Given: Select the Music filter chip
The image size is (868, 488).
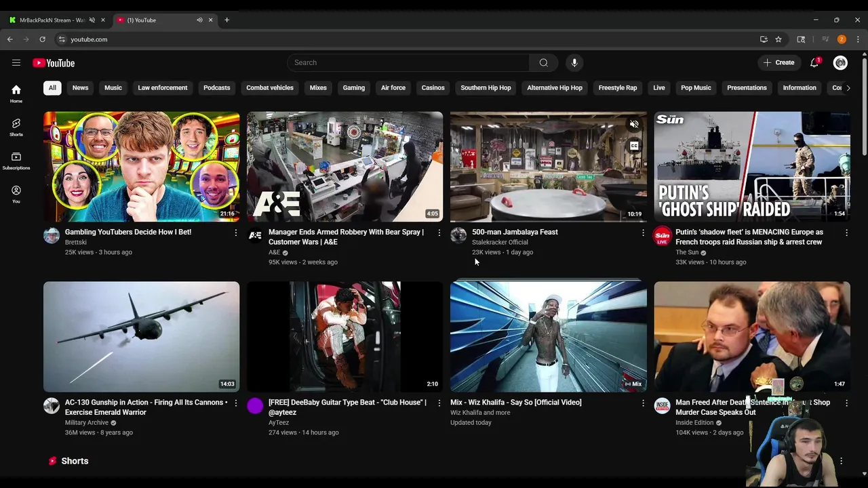Looking at the screenshot, I should coord(113,87).
